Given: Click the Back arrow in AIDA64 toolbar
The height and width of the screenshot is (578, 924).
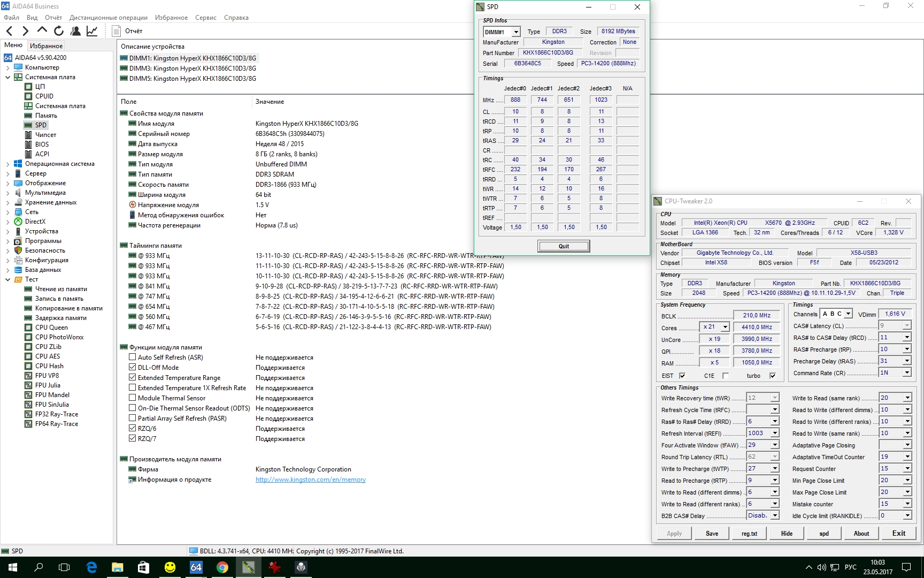Looking at the screenshot, I should (9, 31).
